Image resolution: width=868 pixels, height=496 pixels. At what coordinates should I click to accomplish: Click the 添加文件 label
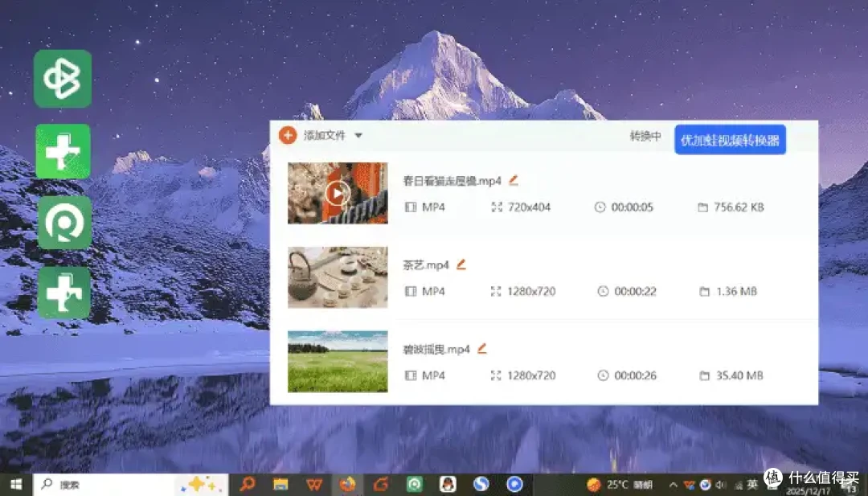point(325,136)
